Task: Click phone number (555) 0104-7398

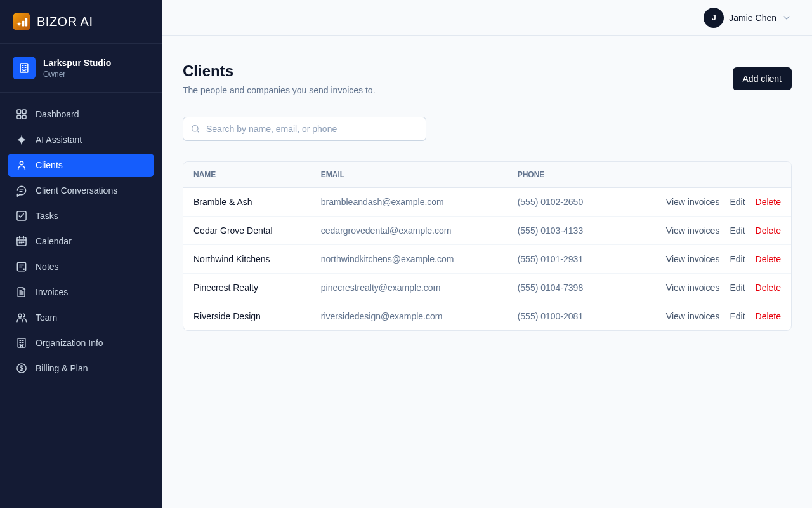Action: click(x=550, y=288)
